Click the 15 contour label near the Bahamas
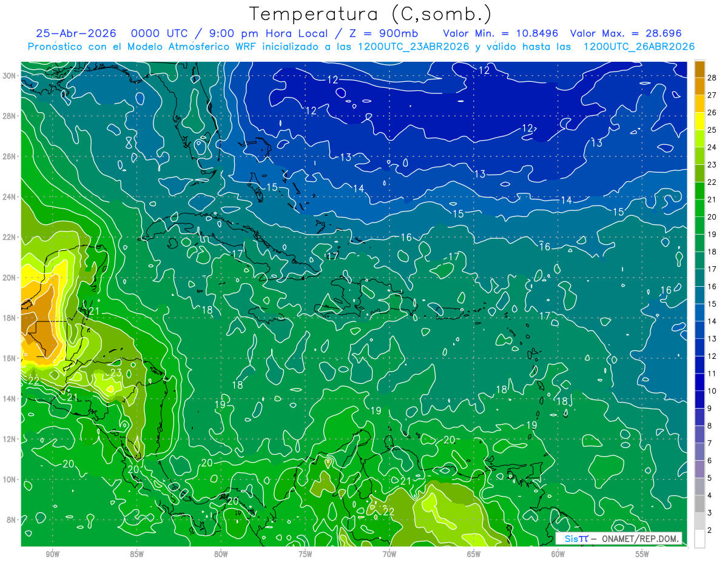Image resolution: width=728 pixels, height=562 pixels. [x=272, y=187]
